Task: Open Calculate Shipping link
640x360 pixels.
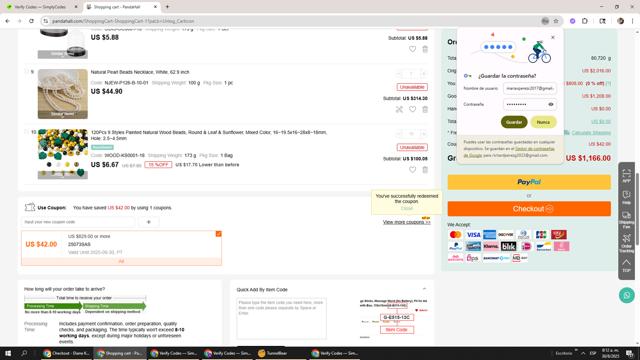Action: pos(591,133)
